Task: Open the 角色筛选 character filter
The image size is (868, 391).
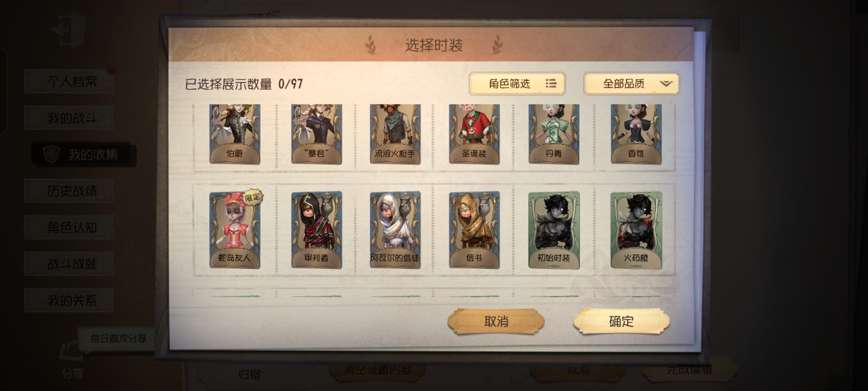Action: (x=517, y=84)
